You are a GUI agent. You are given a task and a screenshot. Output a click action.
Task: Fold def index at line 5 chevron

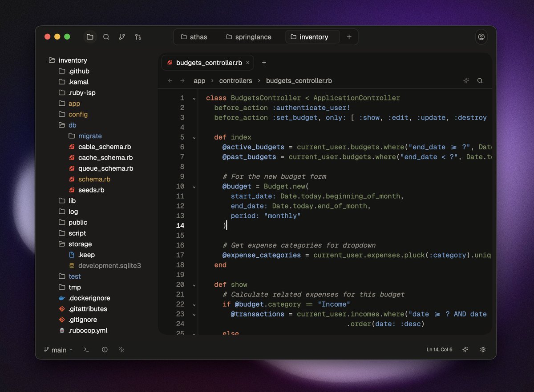(194, 138)
